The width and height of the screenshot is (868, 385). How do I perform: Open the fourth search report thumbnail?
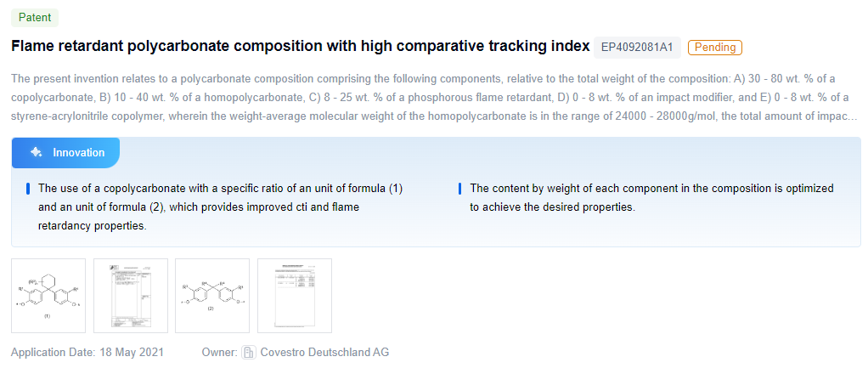pos(295,295)
